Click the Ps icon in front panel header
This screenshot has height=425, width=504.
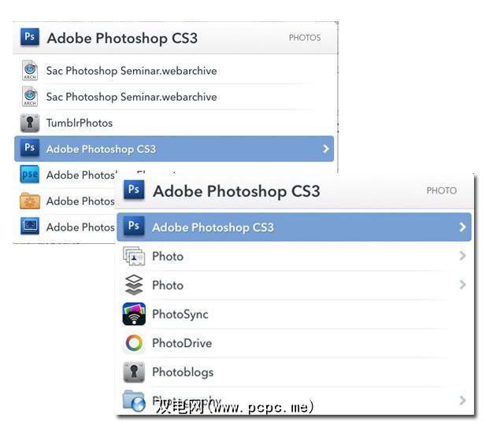pos(135,190)
